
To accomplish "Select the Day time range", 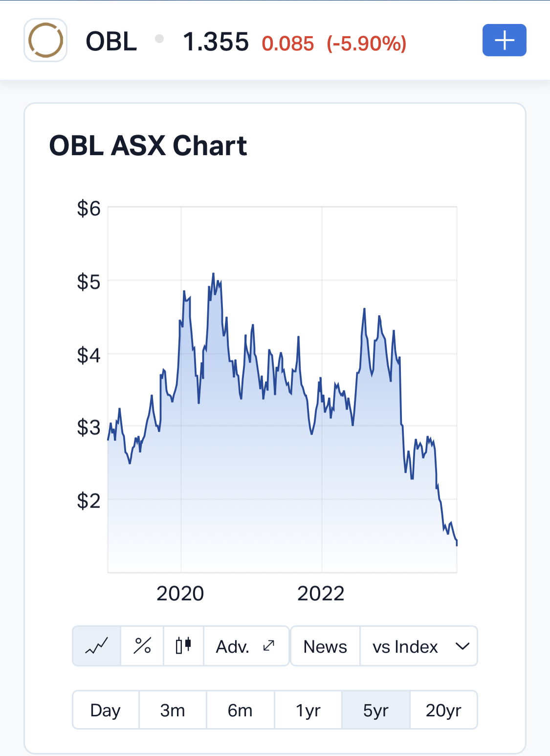I will 106,710.
